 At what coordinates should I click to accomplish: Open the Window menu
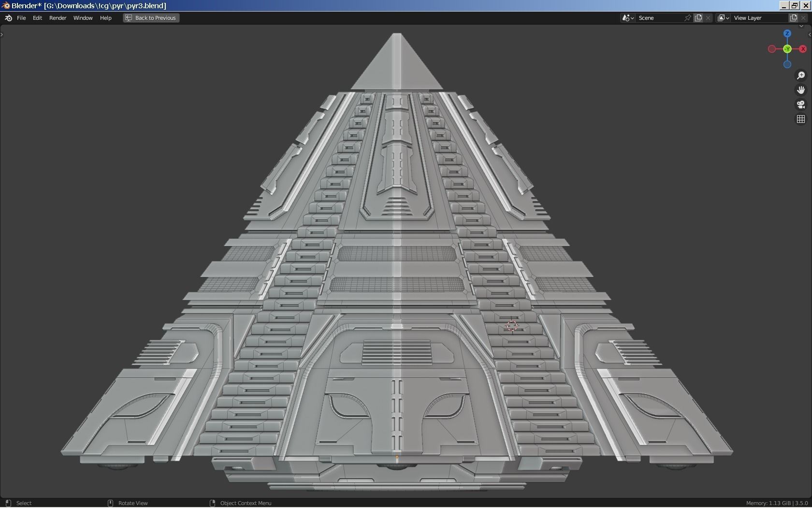pos(83,18)
